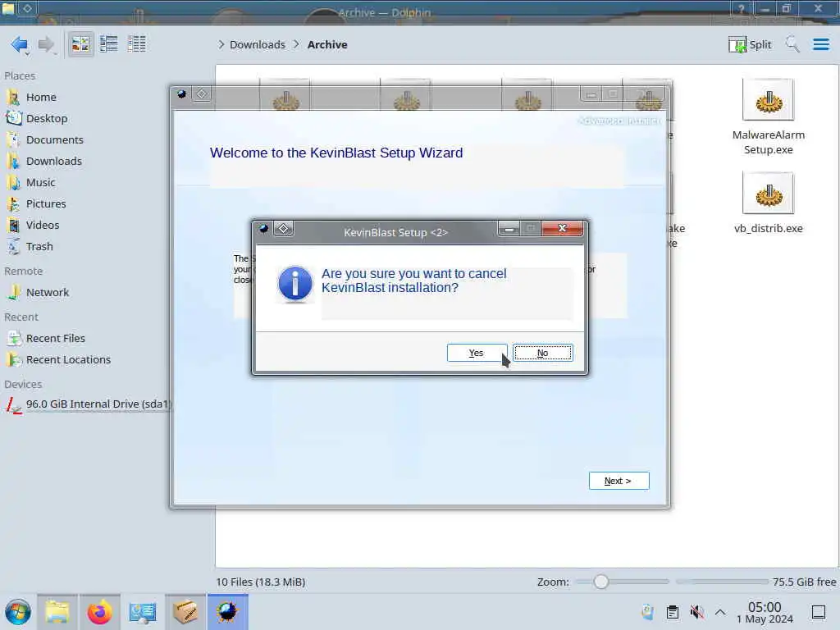840x630 pixels.
Task: Open KevinBlast Setup <2> dialog window menu icon
Action: [263, 229]
